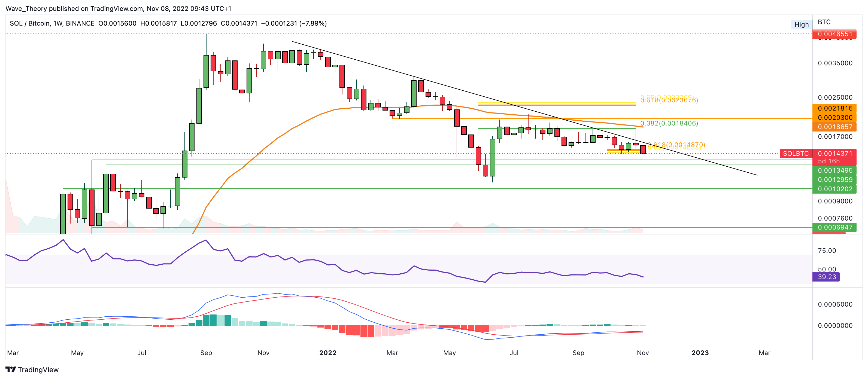Viewport: 868px width, 379px height.
Task: Click the 1W interval in the chart header
Action: [57, 23]
